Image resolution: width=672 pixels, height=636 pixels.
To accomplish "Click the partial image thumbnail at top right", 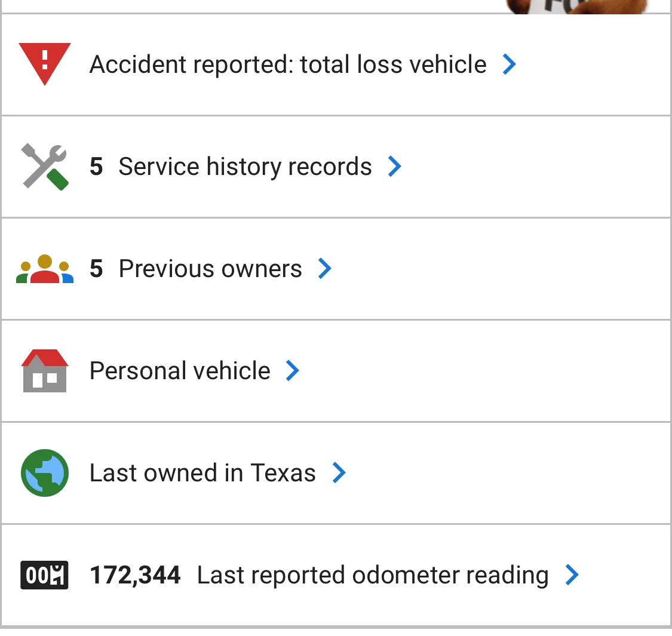I will tap(577, 7).
